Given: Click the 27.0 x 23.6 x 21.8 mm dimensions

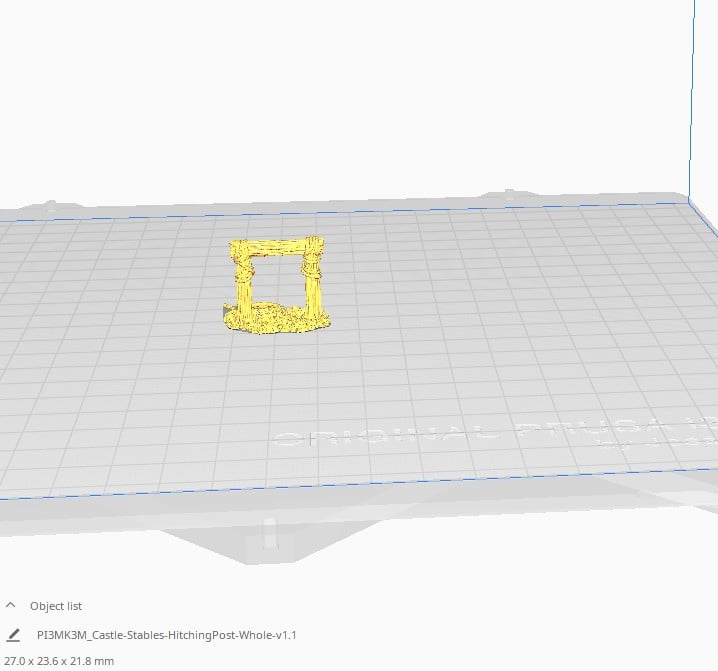Looking at the screenshot, I should click(59, 661).
